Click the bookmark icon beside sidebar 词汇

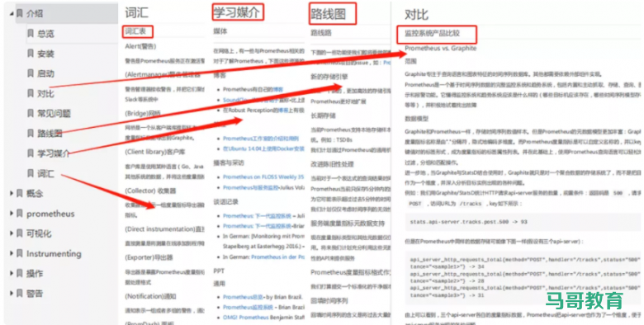pyautogui.click(x=31, y=173)
